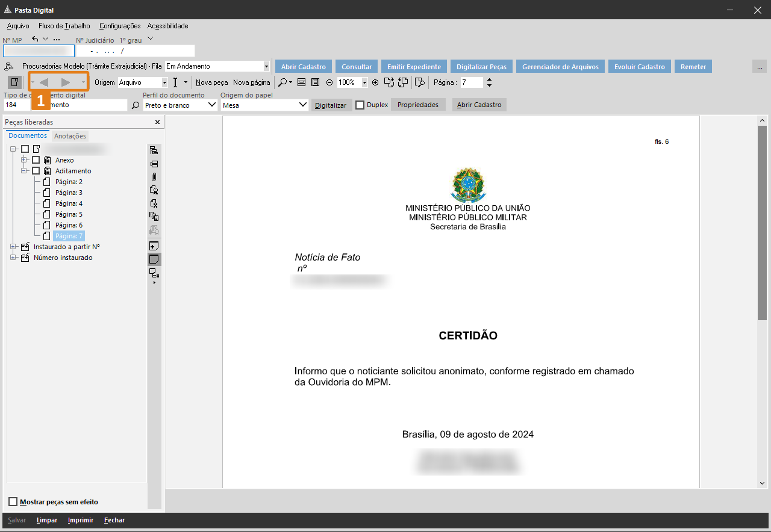Viewport: 771px width, 532px height.
Task: Click the add note plus icon
Action: point(154,246)
